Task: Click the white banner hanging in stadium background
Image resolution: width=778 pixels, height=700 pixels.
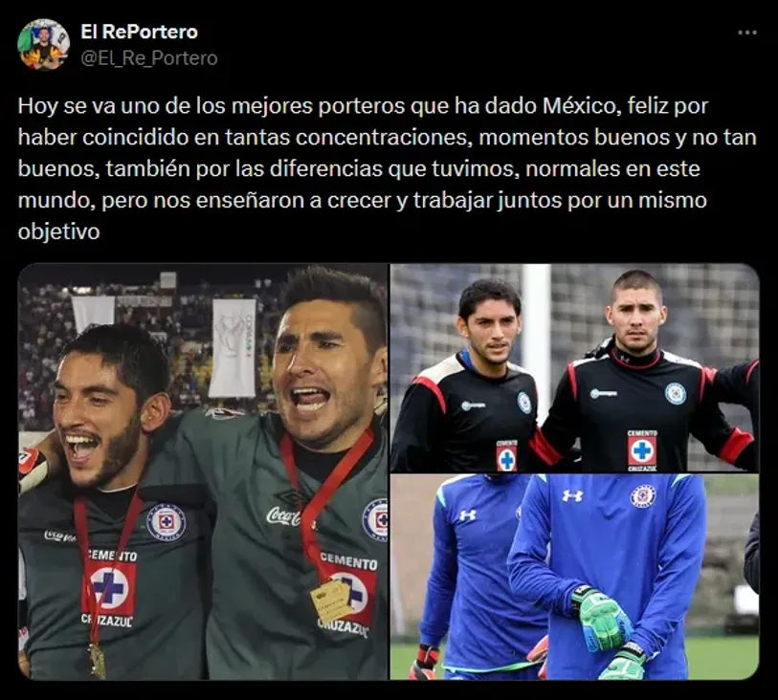Action: click(x=232, y=347)
